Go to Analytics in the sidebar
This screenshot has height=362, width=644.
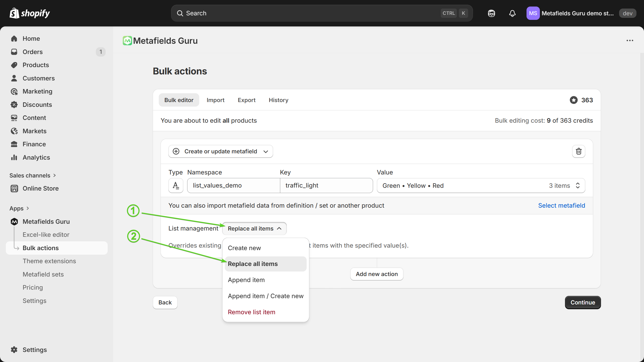(x=36, y=157)
